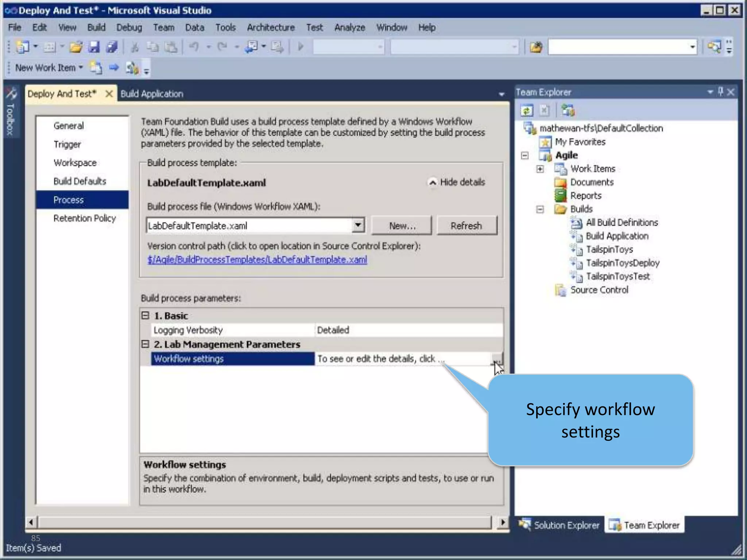Click the Save All toolbar icon
747x560 pixels.
click(x=112, y=47)
